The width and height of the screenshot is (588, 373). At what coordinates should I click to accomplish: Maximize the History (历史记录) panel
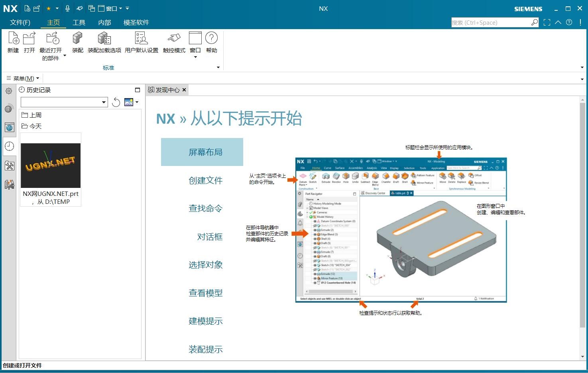click(x=138, y=90)
